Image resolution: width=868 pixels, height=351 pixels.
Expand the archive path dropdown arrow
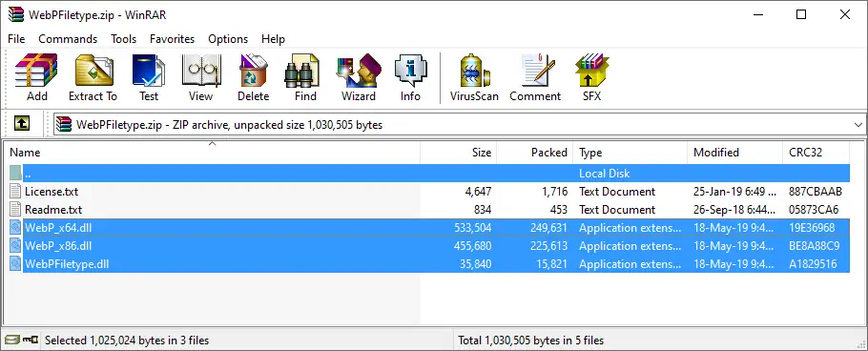858,125
